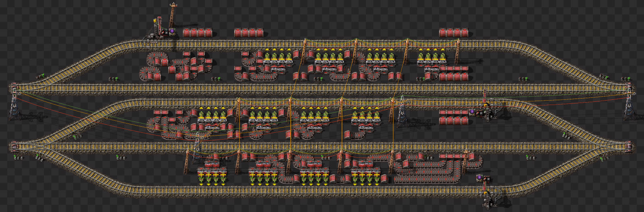Select the first inserter group under the top track
Screen dimensions: 644x212
tap(278, 57)
